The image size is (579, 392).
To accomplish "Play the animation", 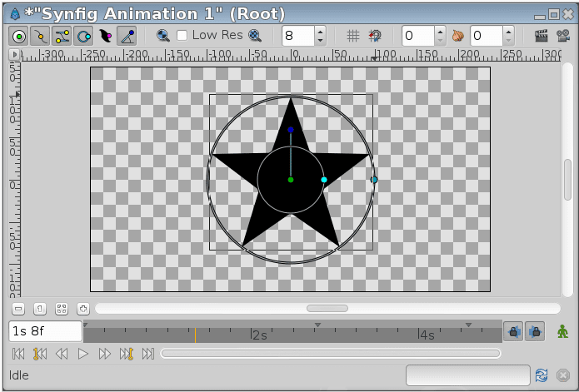I will tap(83, 354).
